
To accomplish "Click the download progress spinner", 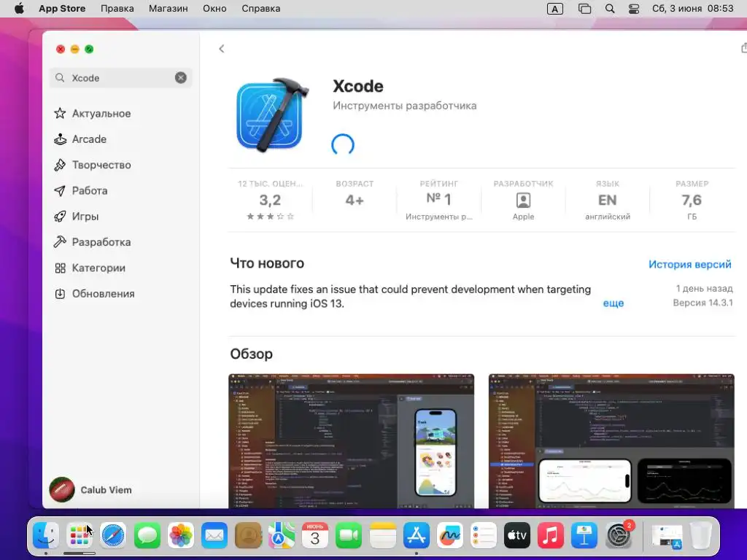I will pos(343,144).
